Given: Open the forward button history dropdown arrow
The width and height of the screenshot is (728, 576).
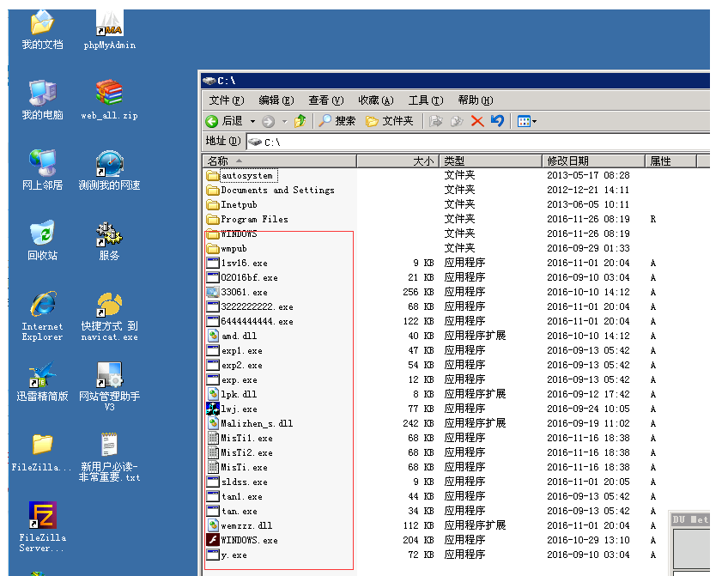Looking at the screenshot, I should tap(283, 122).
